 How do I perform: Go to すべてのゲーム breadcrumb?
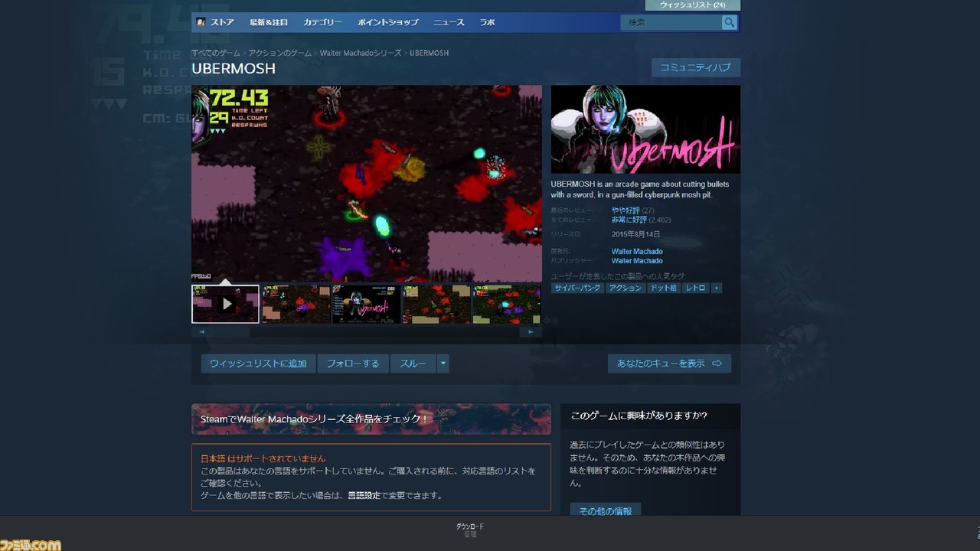[x=216, y=53]
